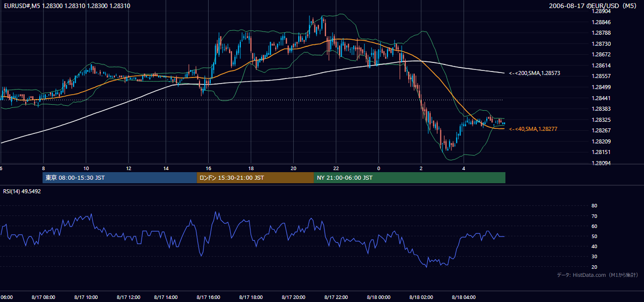Click the '8/17 16:00' bottom time label
Viewport: 644px width, 302px height.
coord(209,297)
